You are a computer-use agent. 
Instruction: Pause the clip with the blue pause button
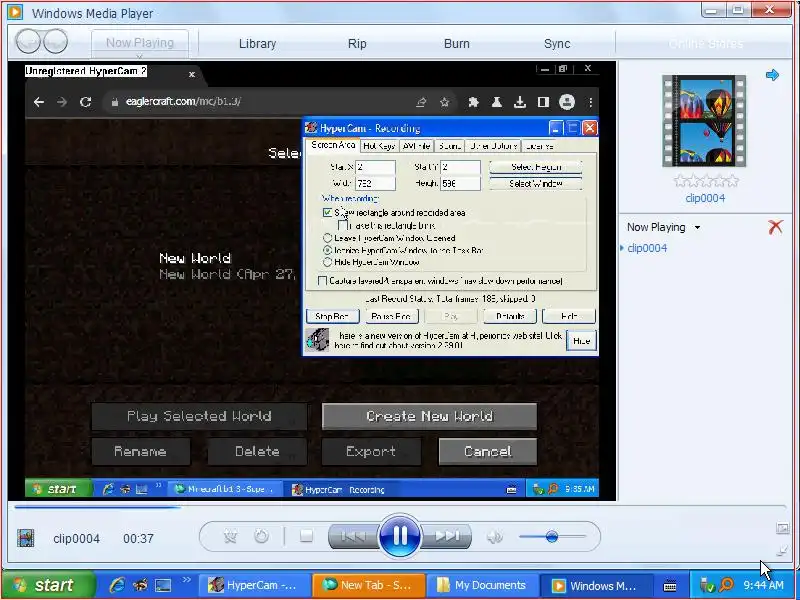tap(399, 536)
